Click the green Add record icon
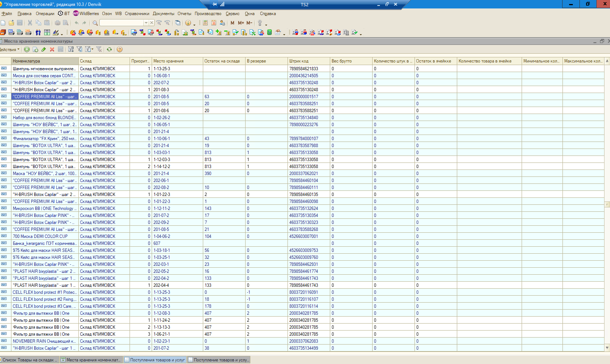Image resolution: width=610 pixels, height=364 pixels. point(27,49)
